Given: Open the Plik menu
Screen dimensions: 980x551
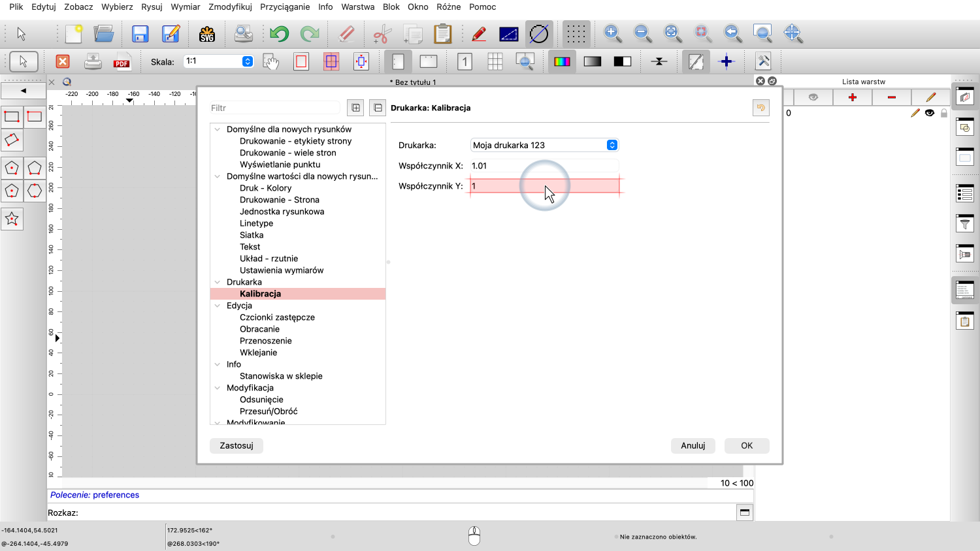Looking at the screenshot, I should coord(16,7).
